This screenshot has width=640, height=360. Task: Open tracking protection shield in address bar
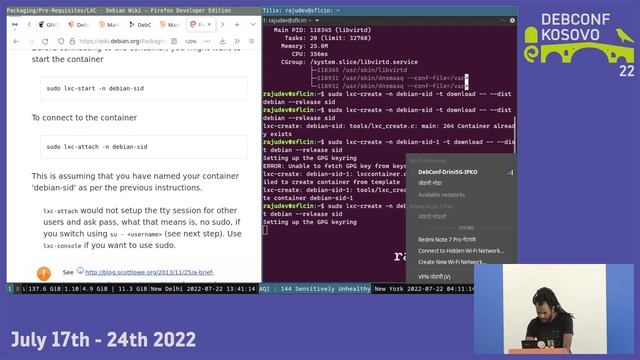coord(61,41)
